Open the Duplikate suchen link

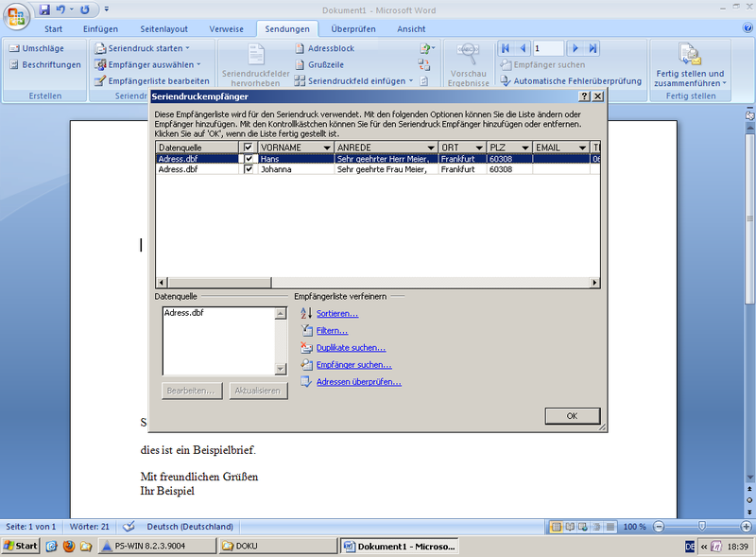pyautogui.click(x=351, y=347)
